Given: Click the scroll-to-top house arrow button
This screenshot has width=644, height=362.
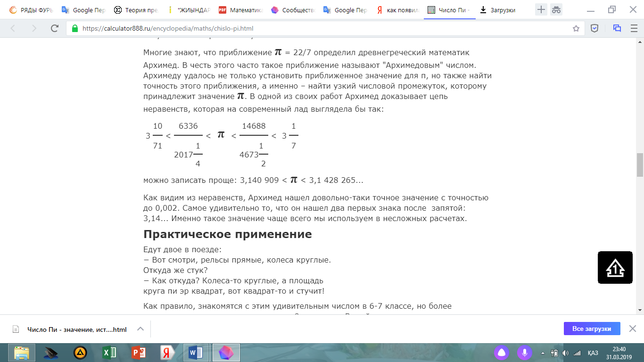Looking at the screenshot, I should (x=615, y=268).
